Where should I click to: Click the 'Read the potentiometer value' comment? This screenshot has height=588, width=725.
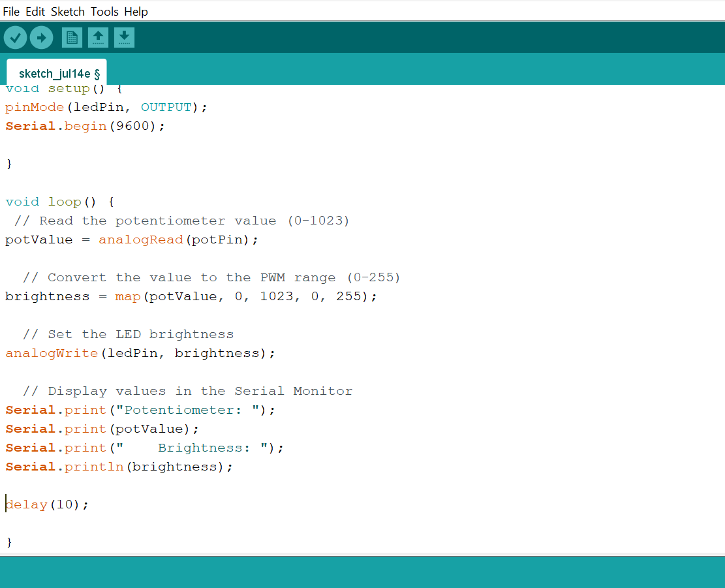click(181, 221)
